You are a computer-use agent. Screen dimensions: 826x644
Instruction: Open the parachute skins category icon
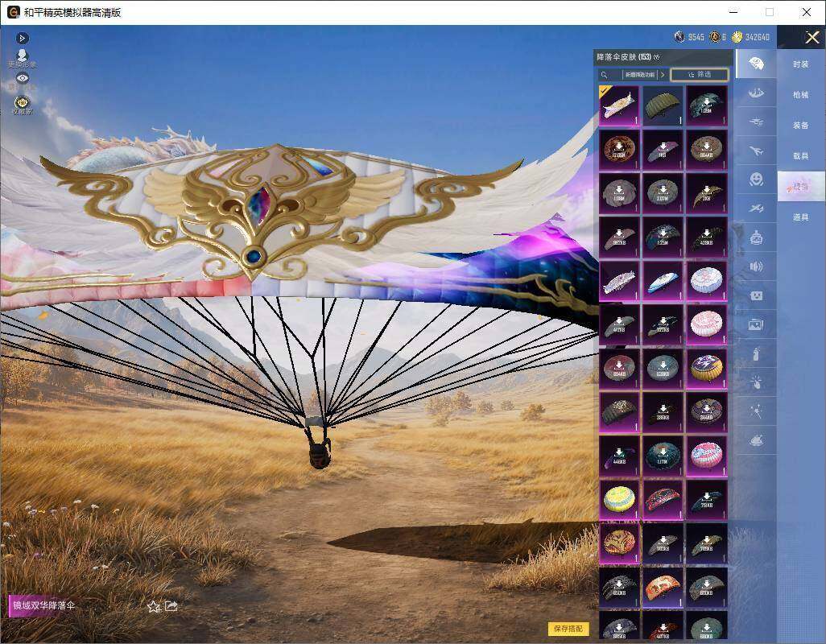756,64
